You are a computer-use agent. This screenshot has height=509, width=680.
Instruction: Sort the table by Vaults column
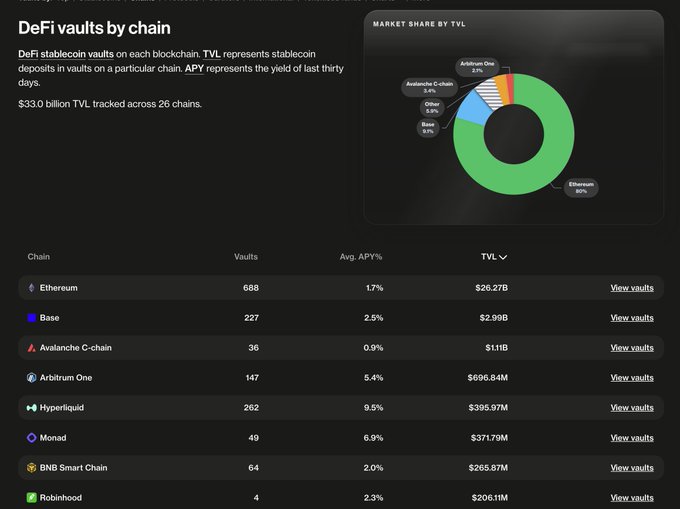tap(246, 257)
